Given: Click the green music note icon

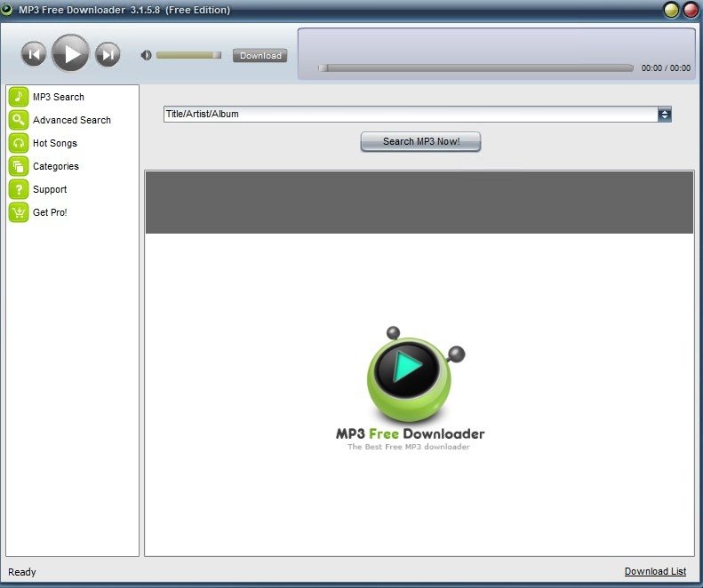Looking at the screenshot, I should 19,96.
